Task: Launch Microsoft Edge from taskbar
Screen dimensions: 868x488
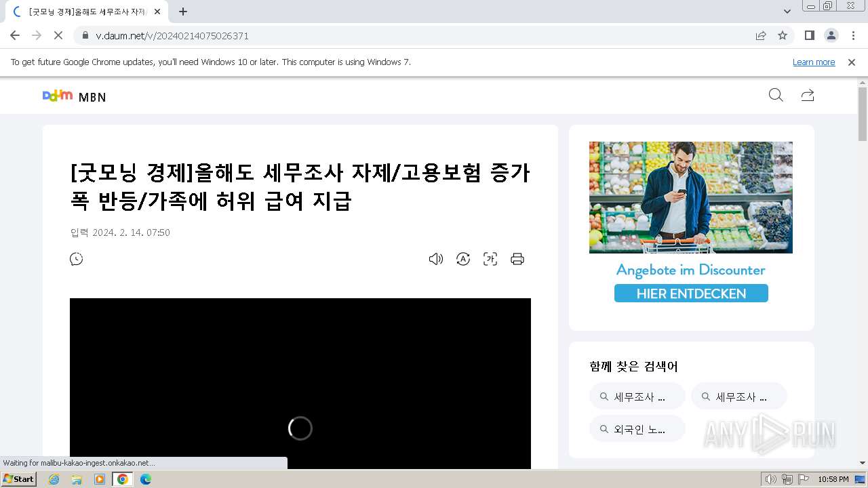Action: (146, 479)
